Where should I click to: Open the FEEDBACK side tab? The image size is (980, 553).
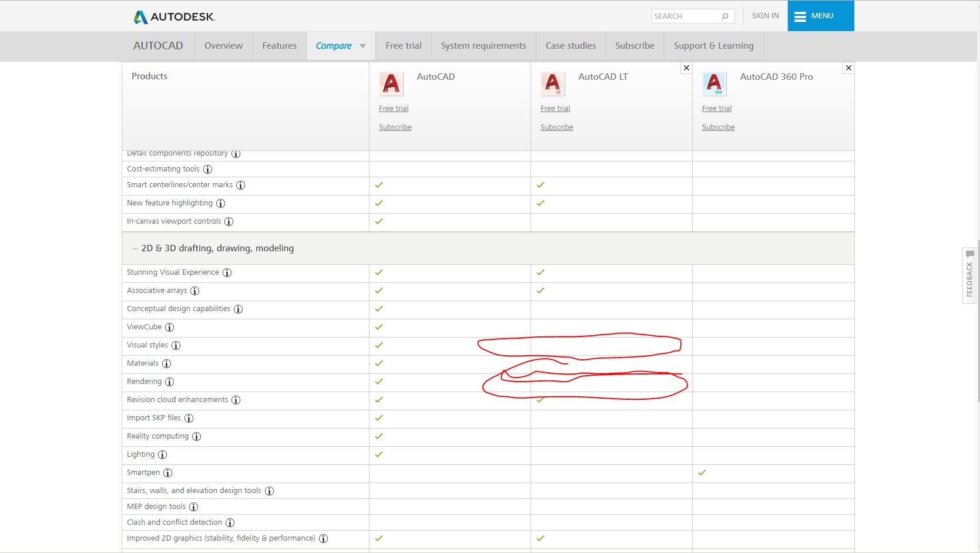(x=970, y=276)
